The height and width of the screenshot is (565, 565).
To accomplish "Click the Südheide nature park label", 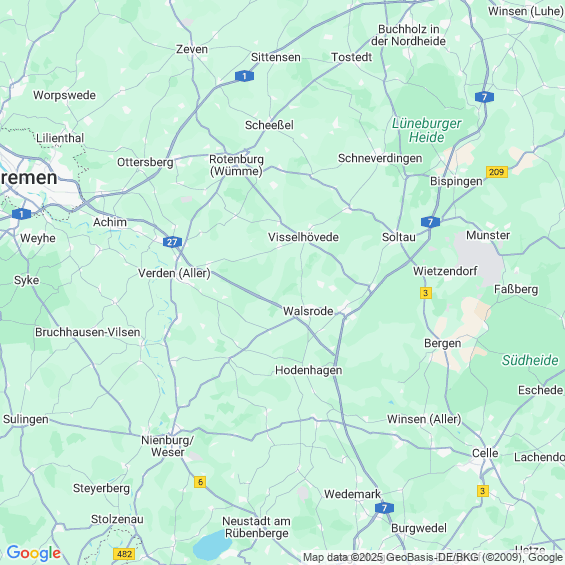I will [530, 360].
